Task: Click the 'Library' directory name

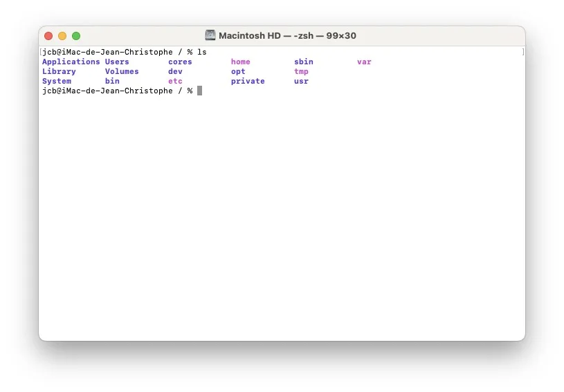Action: (x=59, y=71)
